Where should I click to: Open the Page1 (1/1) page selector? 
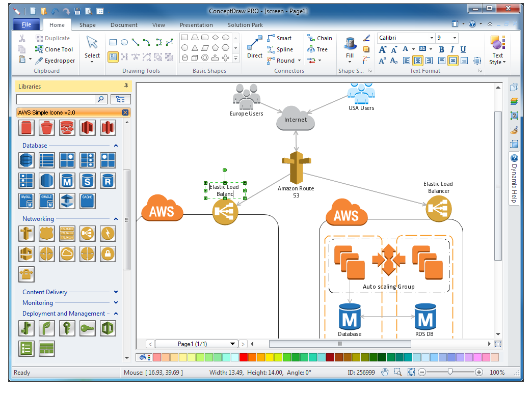click(196, 344)
